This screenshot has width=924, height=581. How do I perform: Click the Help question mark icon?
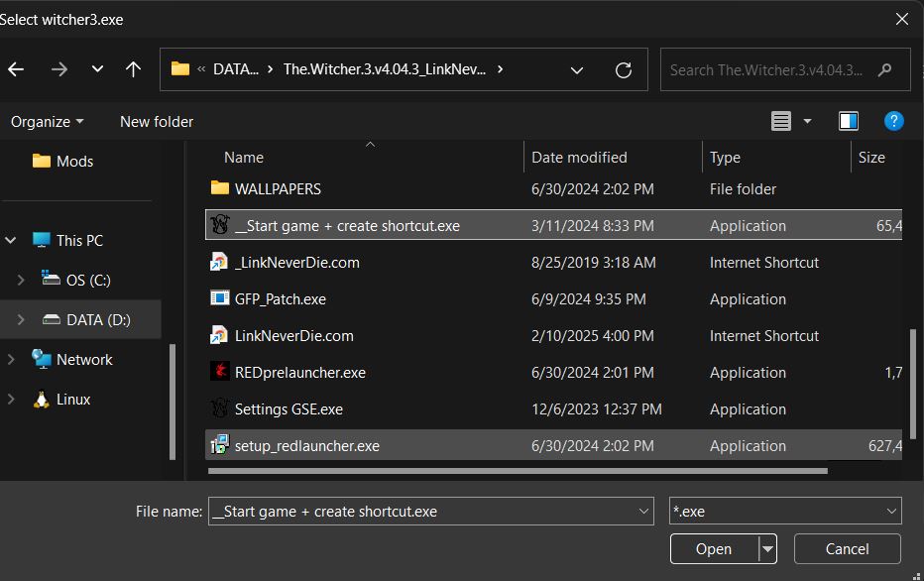pos(893,121)
